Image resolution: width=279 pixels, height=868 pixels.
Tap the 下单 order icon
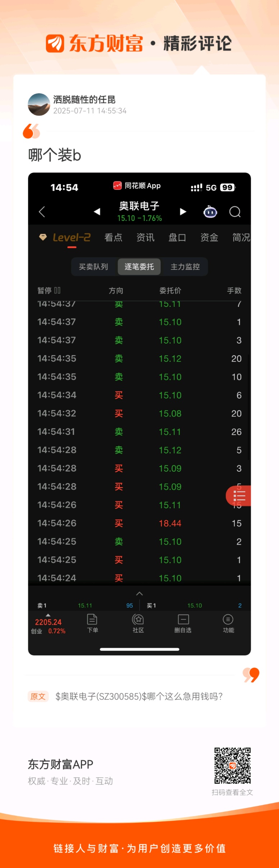click(x=92, y=623)
